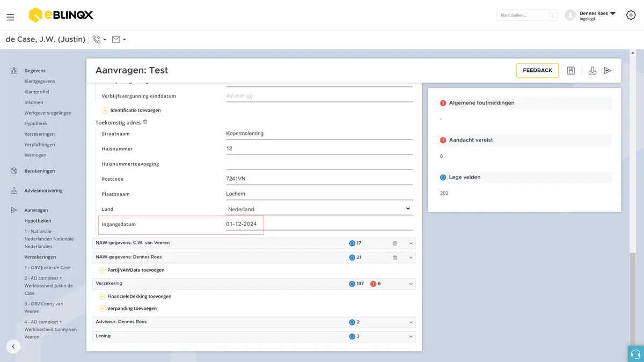Open Klantprofiel in the sidebar
Screen dimensions: 644x362
pos(36,92)
